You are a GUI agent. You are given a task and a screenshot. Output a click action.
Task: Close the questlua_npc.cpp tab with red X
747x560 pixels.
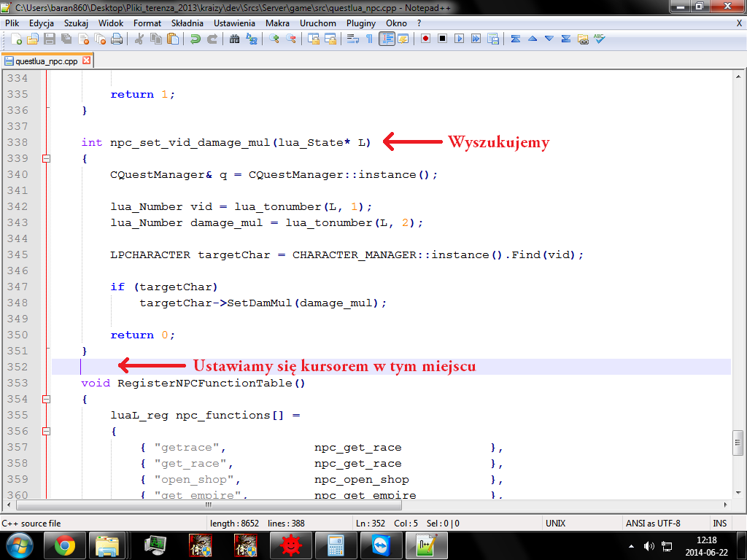[86, 61]
